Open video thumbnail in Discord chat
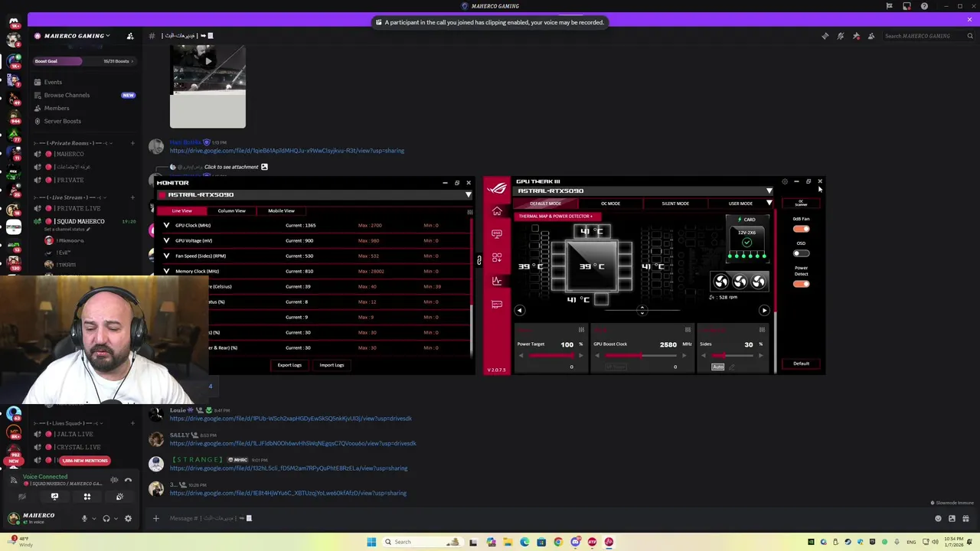Screen dimensions: 980x551 click(207, 86)
